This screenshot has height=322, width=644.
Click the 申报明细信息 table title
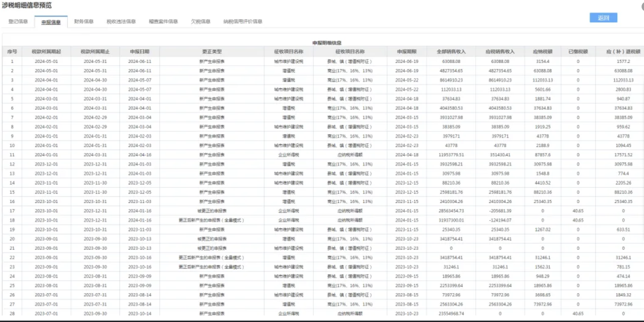point(327,43)
